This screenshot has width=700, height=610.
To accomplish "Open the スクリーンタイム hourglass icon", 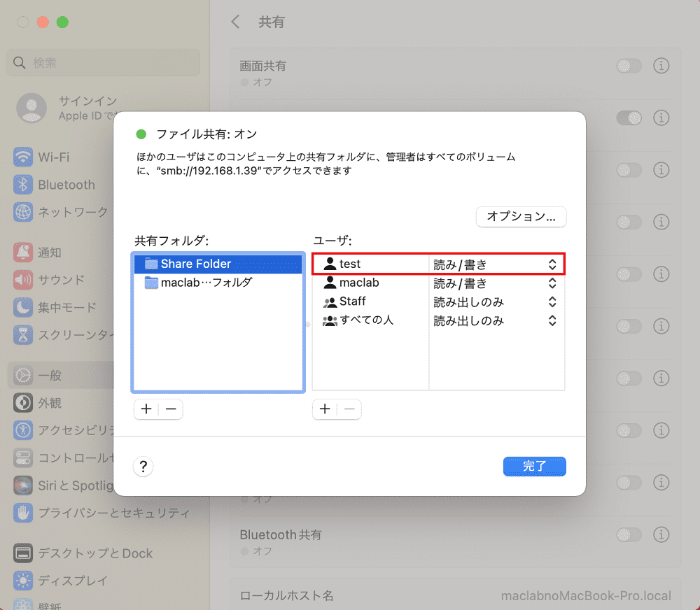I will point(23,334).
